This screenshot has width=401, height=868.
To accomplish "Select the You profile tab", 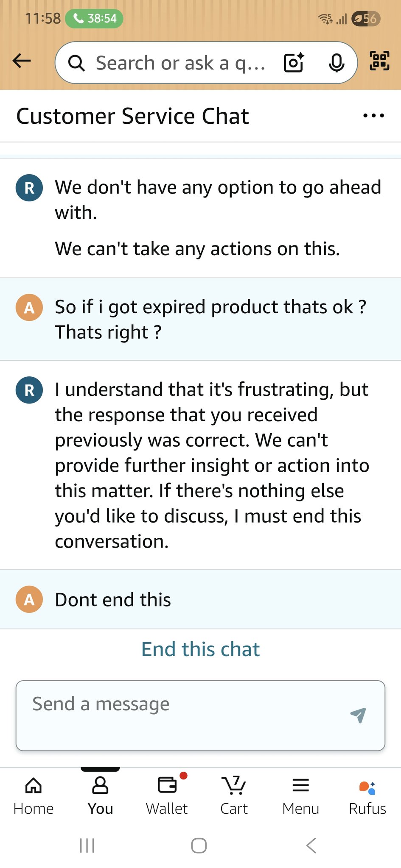I will coord(100,796).
